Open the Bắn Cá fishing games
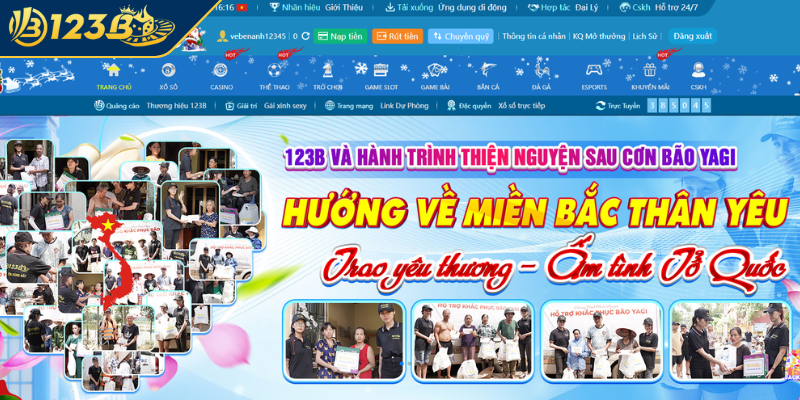 point(488,72)
